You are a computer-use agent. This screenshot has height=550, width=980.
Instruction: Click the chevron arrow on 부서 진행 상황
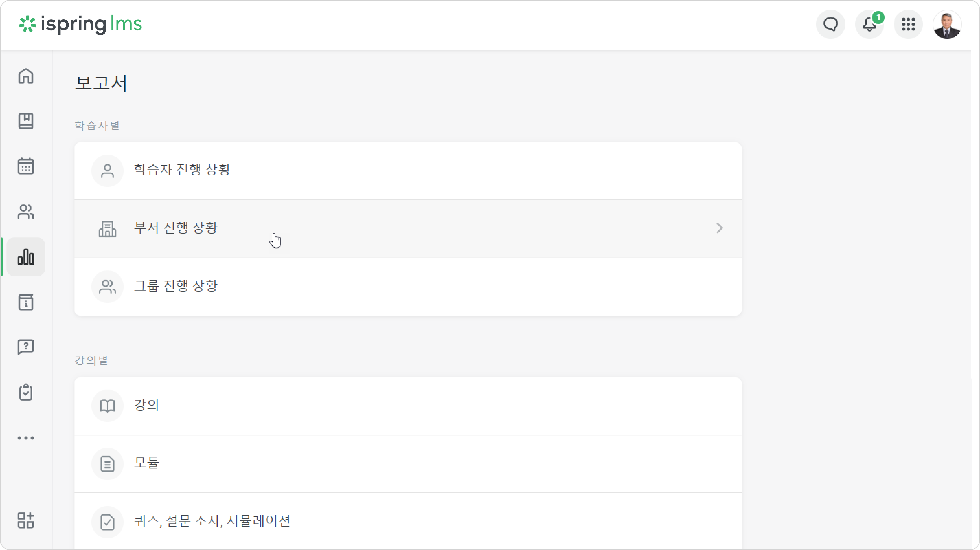pyautogui.click(x=719, y=228)
